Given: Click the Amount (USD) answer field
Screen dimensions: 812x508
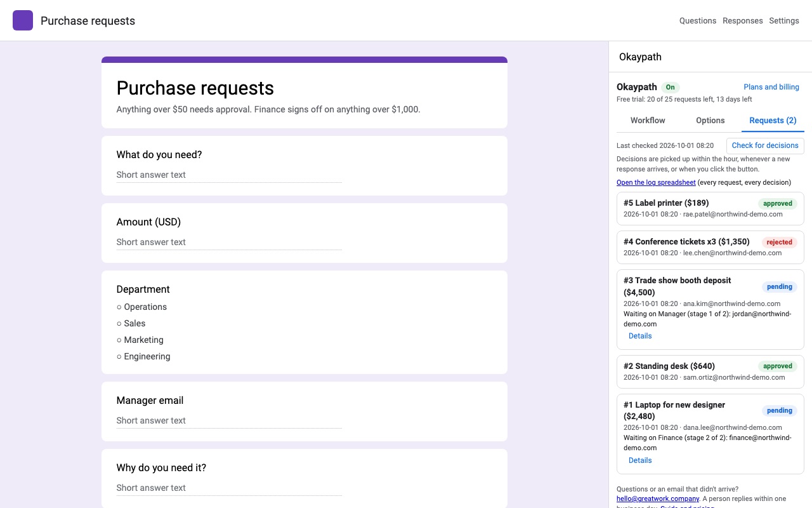Looking at the screenshot, I should pyautogui.click(x=229, y=243).
